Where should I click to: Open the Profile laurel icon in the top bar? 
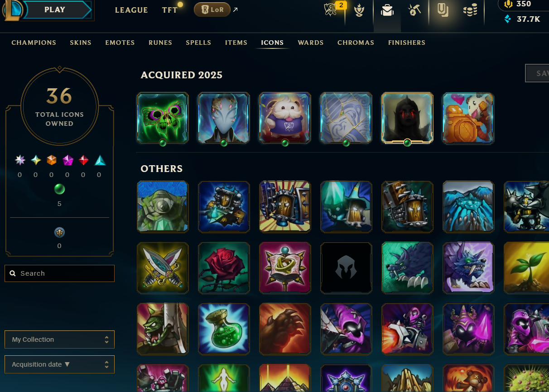tap(359, 10)
